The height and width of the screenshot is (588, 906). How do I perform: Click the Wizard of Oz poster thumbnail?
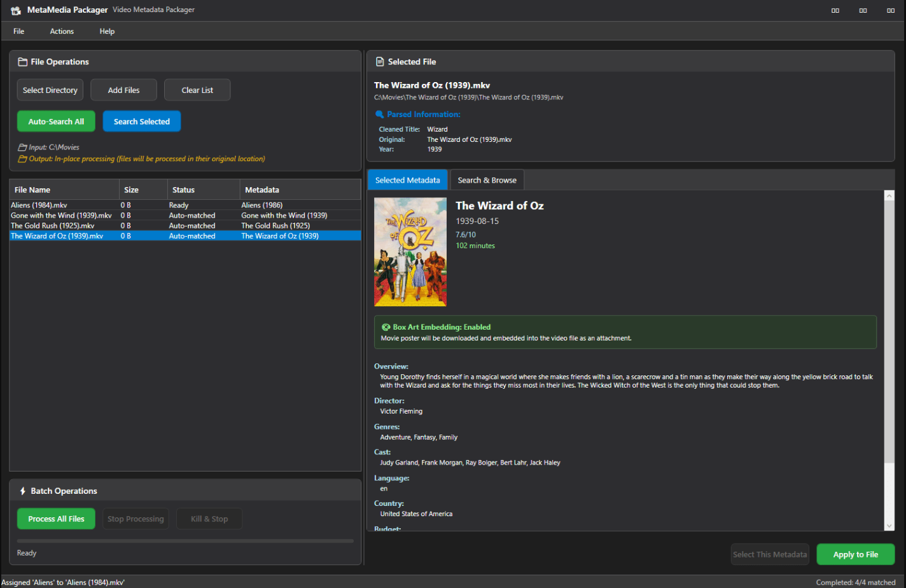coord(410,252)
